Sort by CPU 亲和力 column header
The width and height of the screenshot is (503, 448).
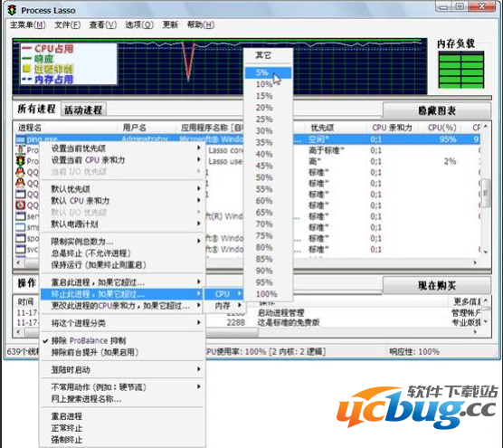click(x=393, y=128)
